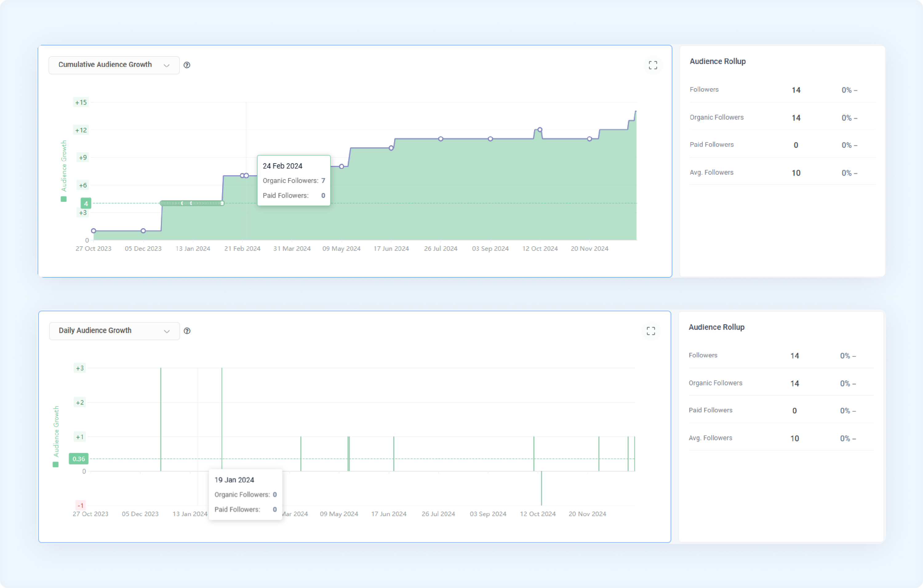923x588 pixels.
Task: Click 'Organic Followers' label in the upper rollup
Action: click(x=716, y=117)
